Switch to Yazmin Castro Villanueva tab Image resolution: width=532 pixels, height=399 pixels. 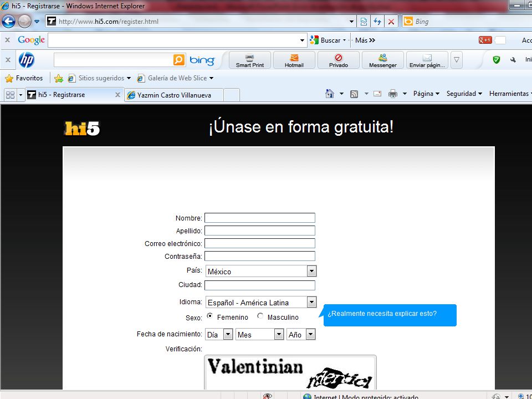pos(174,95)
